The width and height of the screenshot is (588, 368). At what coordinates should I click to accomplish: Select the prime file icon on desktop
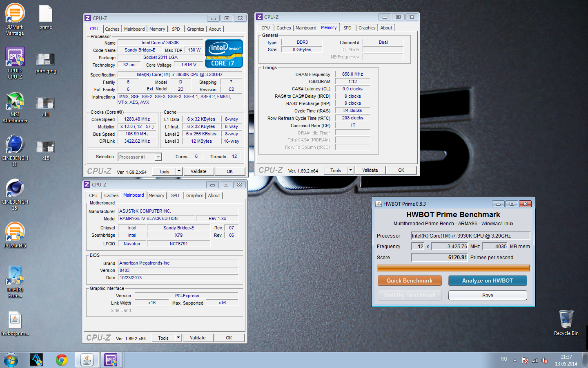(45, 17)
